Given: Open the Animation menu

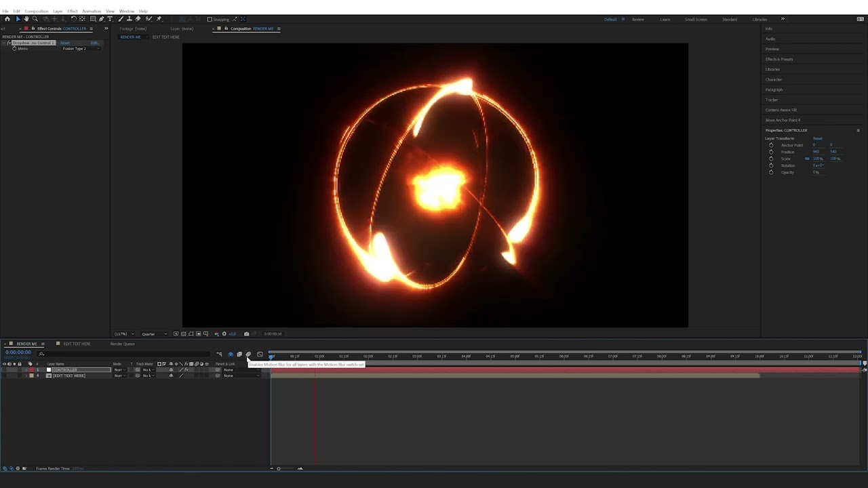Looking at the screenshot, I should [x=92, y=11].
